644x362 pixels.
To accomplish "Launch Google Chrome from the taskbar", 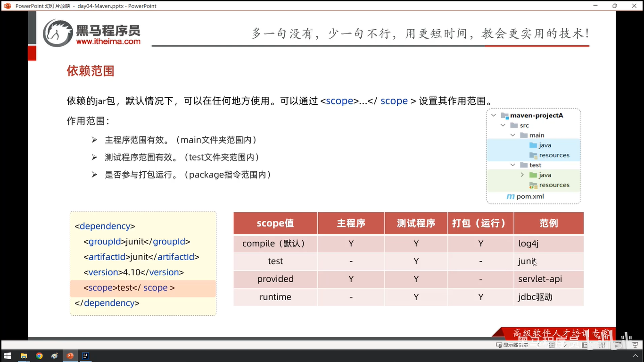I will coord(39,356).
